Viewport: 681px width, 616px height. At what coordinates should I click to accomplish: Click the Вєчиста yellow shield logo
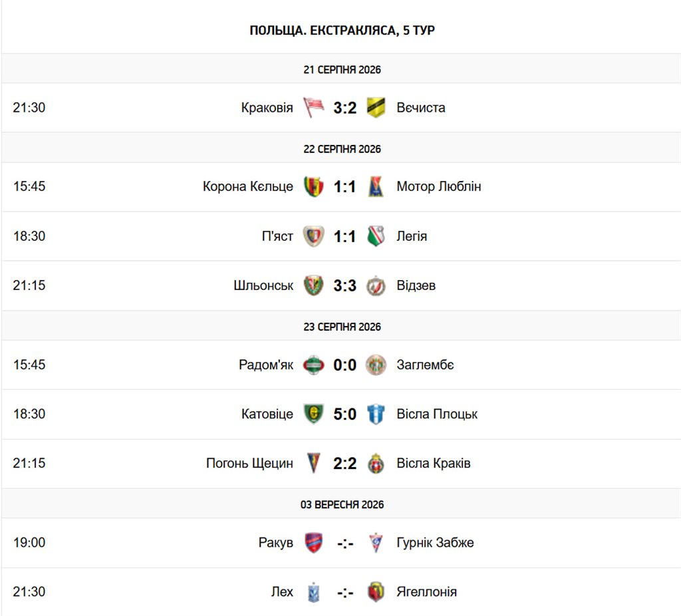(376, 107)
